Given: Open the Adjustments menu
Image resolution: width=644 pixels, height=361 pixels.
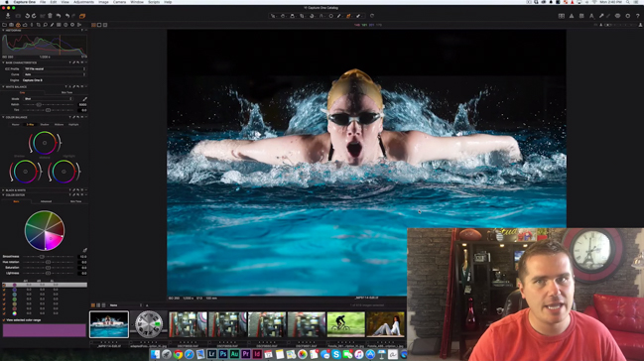Looking at the screenshot, I should coord(83,2).
